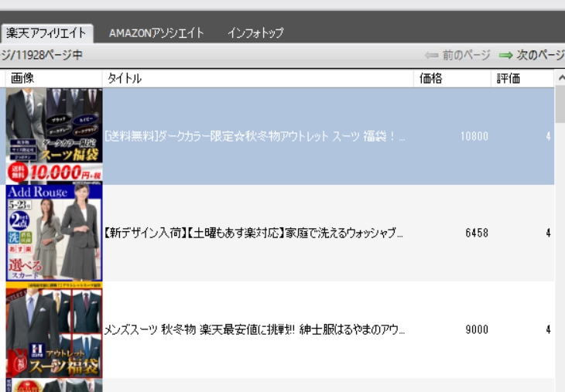Go to 前のページ link
This screenshot has height=392, width=565.
tap(466, 55)
